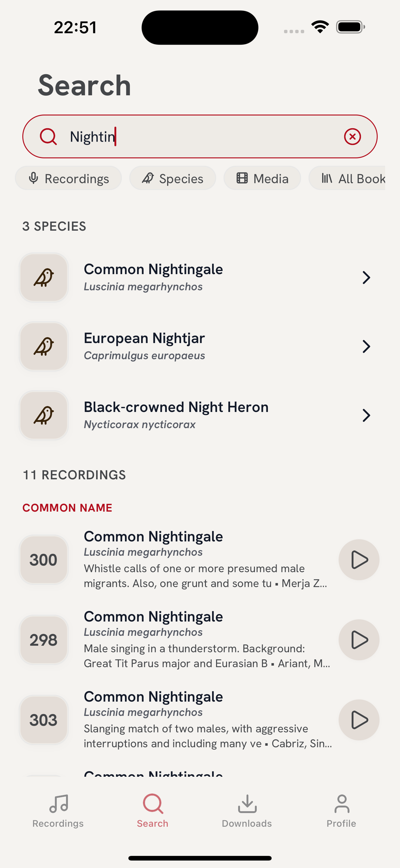The height and width of the screenshot is (868, 400).
Task: Focus the search text field containing Nightin
Action: pyautogui.click(x=200, y=137)
